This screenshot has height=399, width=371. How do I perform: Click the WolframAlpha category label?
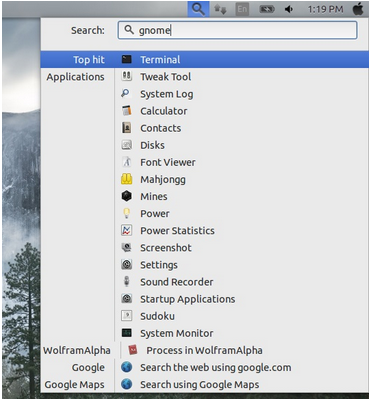77,350
